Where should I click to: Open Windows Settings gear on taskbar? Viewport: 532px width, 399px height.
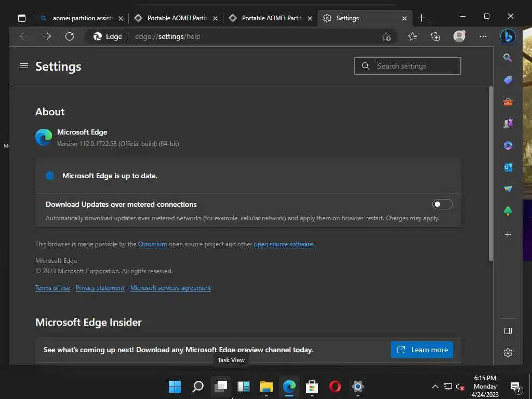click(357, 387)
